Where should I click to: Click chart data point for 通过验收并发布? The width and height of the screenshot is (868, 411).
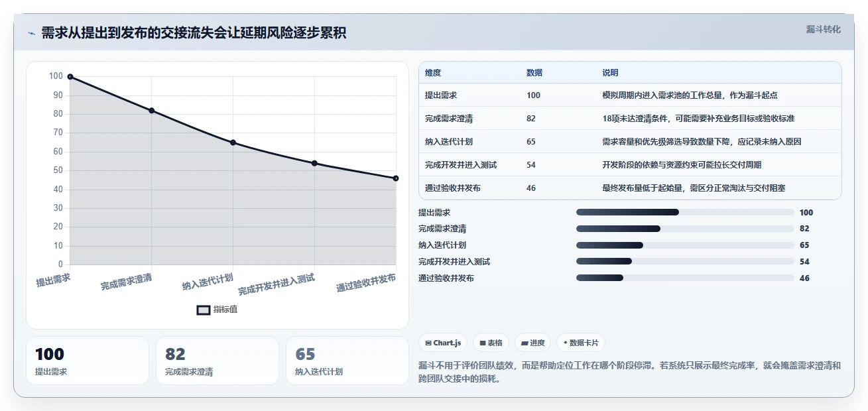point(396,178)
